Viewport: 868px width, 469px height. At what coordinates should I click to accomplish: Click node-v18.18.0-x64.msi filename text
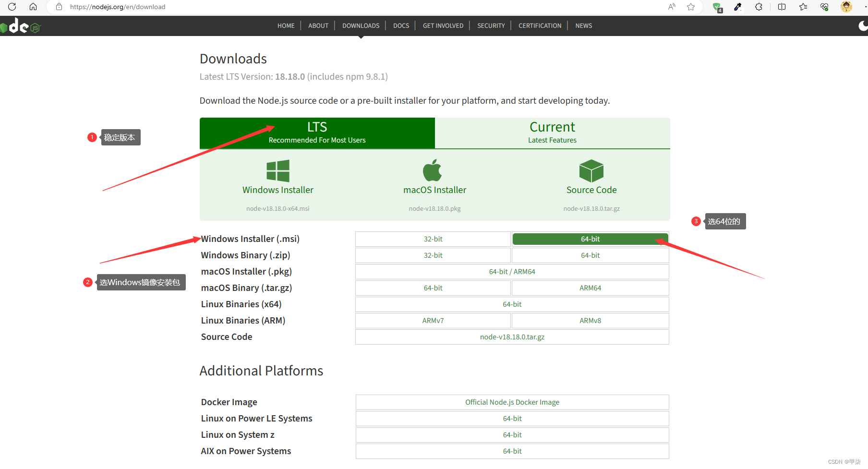click(x=278, y=209)
